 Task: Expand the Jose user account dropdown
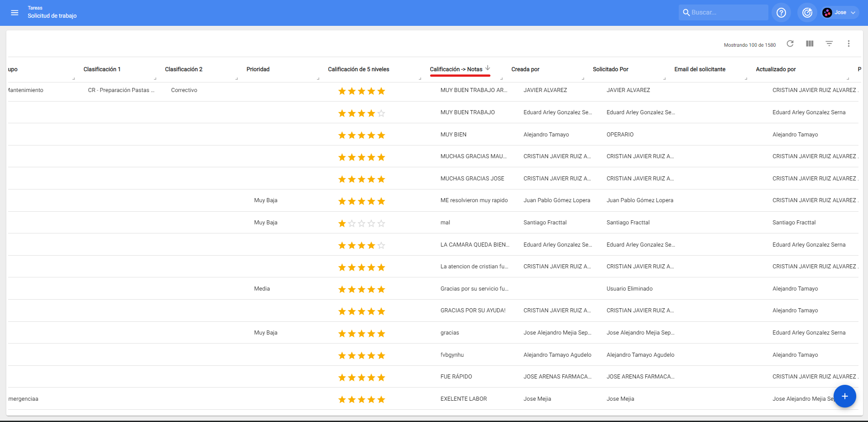click(x=839, y=13)
